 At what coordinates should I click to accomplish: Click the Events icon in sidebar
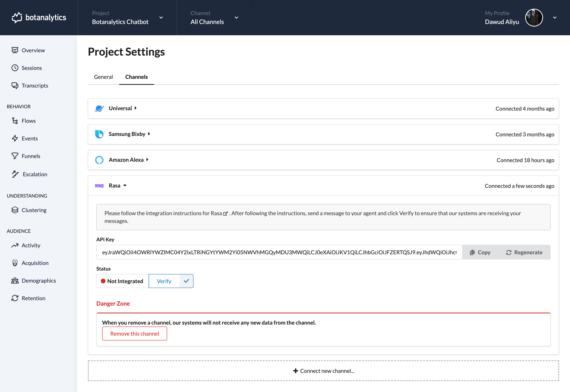(x=15, y=138)
